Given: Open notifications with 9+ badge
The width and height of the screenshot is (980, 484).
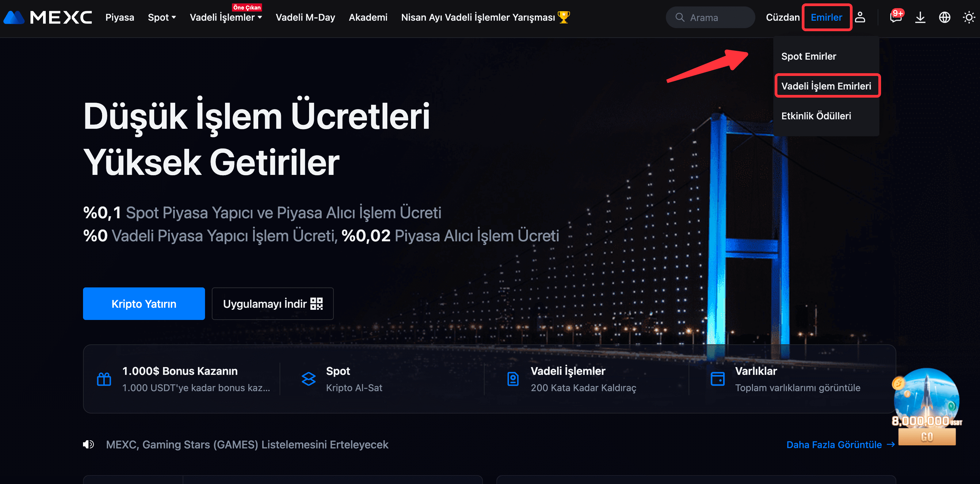Looking at the screenshot, I should 896,18.
